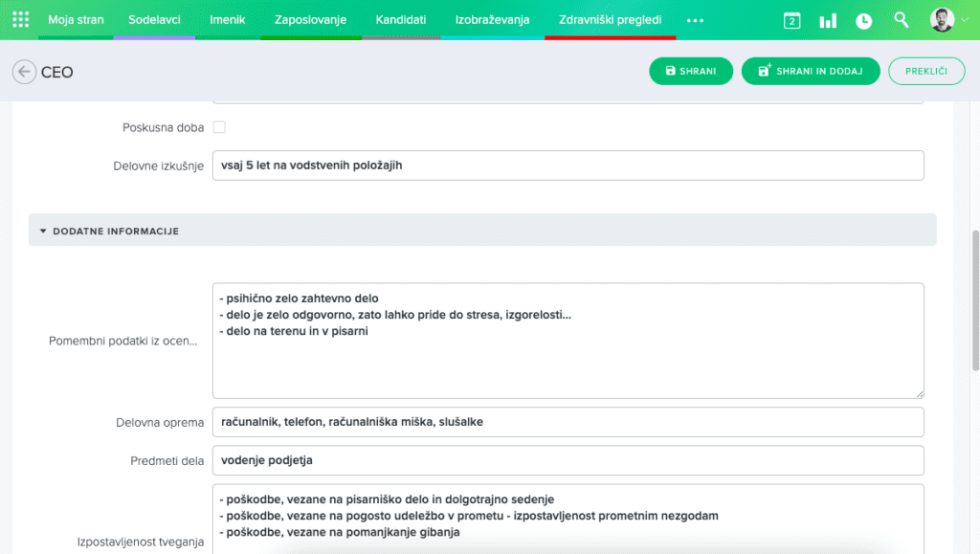The image size is (980, 554).
Task: Show more modules via three dots icon
Action: (x=695, y=20)
